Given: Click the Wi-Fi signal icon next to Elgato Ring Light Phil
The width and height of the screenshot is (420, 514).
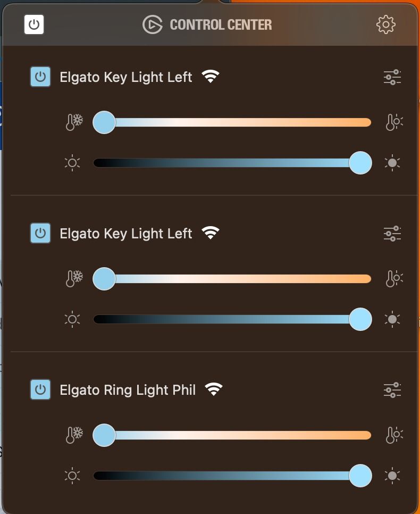Looking at the screenshot, I should 213,389.
